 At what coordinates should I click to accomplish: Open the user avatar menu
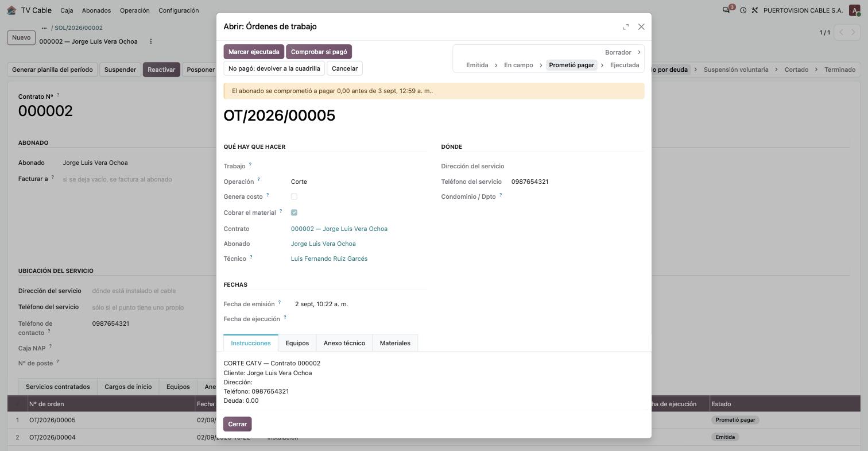854,10
